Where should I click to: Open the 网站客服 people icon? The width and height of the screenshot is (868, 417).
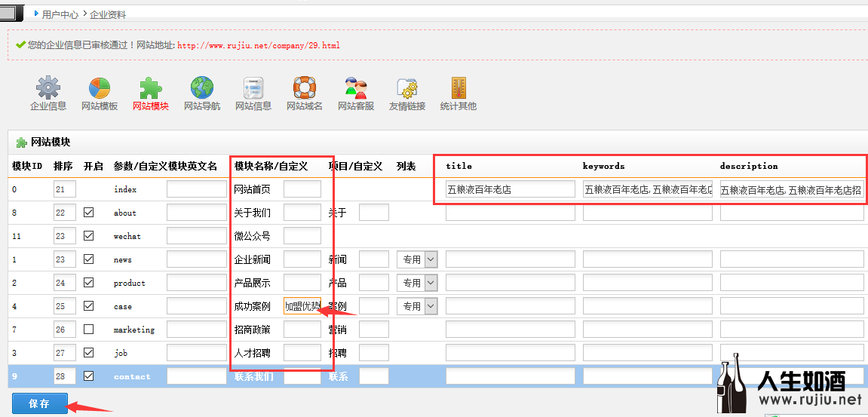point(356,87)
